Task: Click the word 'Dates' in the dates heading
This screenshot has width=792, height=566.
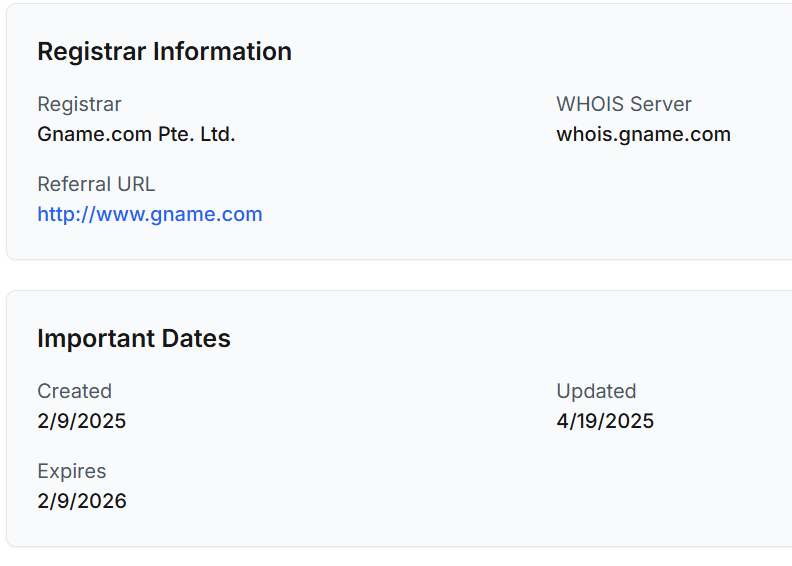Action: tap(199, 339)
